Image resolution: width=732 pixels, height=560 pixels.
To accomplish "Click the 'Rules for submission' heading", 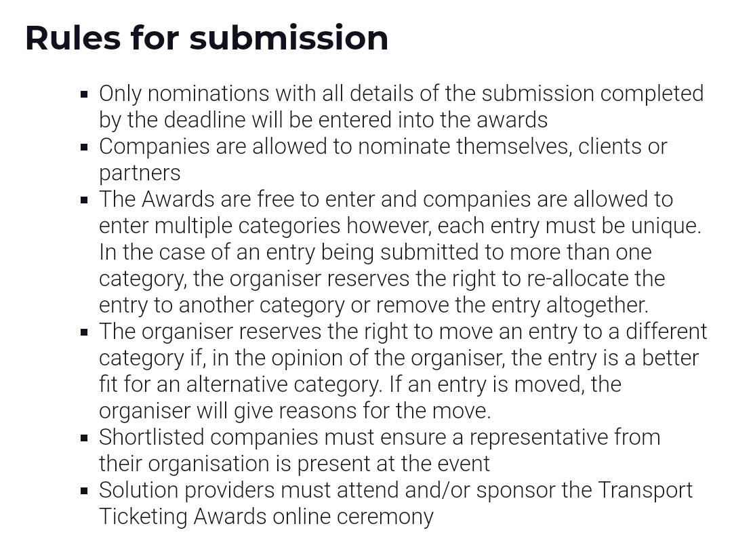I will 207,37.
